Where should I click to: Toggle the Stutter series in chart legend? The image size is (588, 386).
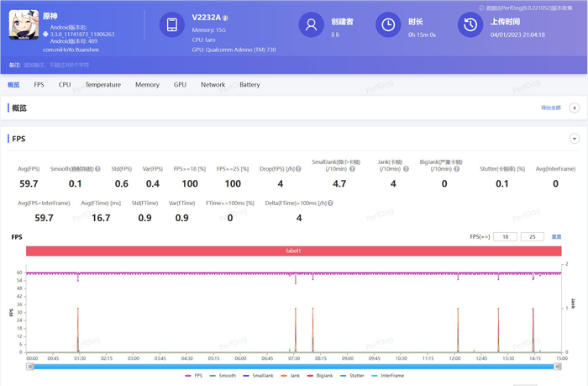(x=355, y=376)
